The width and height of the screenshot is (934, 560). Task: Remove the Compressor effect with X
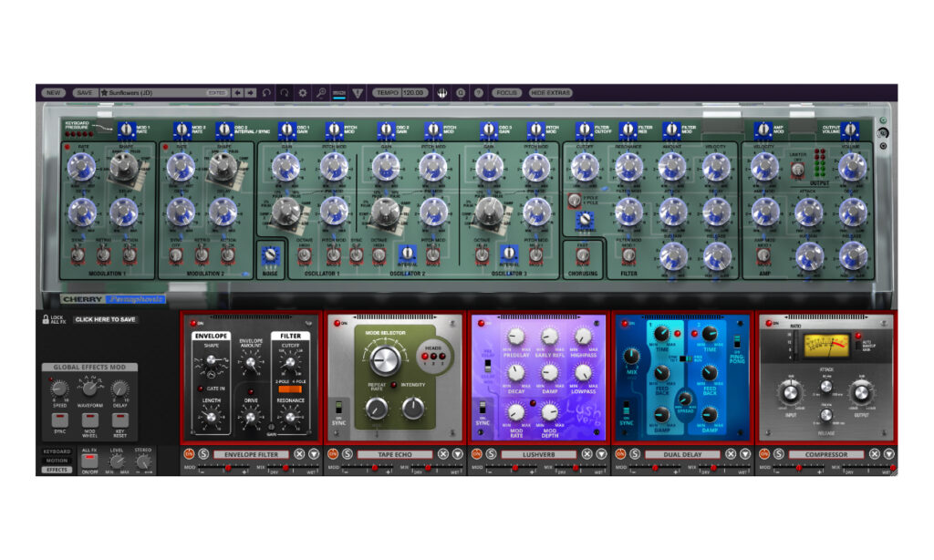[875, 454]
